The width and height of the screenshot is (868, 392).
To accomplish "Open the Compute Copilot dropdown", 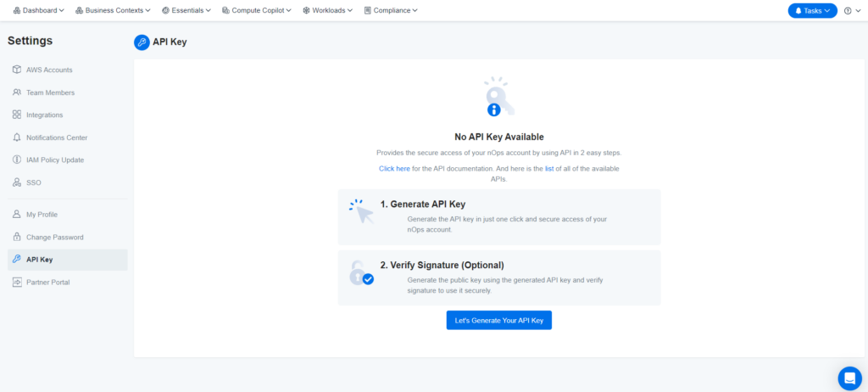I will (256, 10).
